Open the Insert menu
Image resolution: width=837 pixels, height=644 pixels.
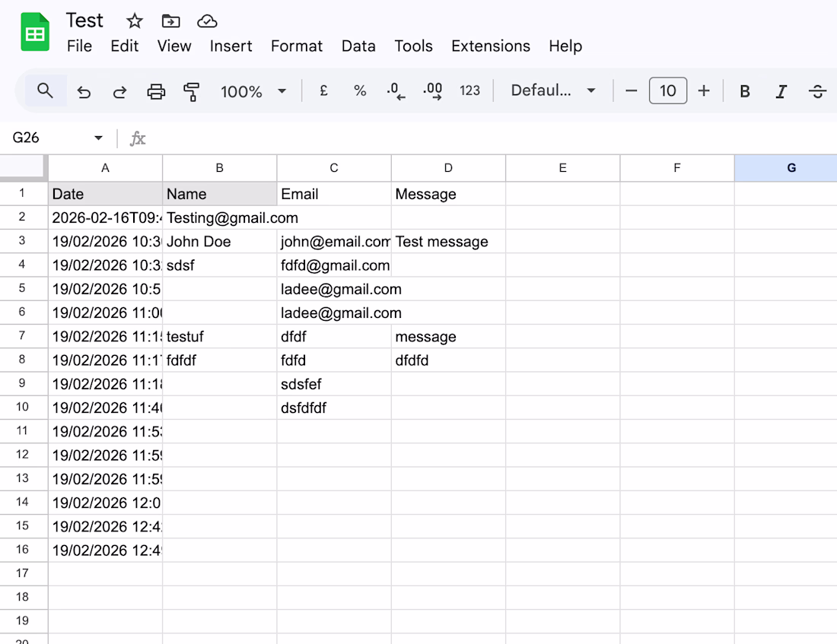point(231,46)
